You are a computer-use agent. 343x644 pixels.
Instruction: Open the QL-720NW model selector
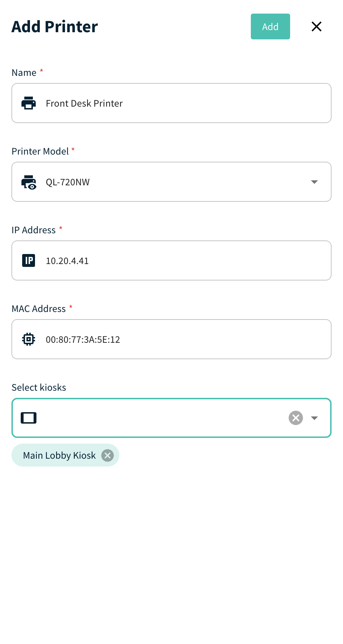(171, 182)
